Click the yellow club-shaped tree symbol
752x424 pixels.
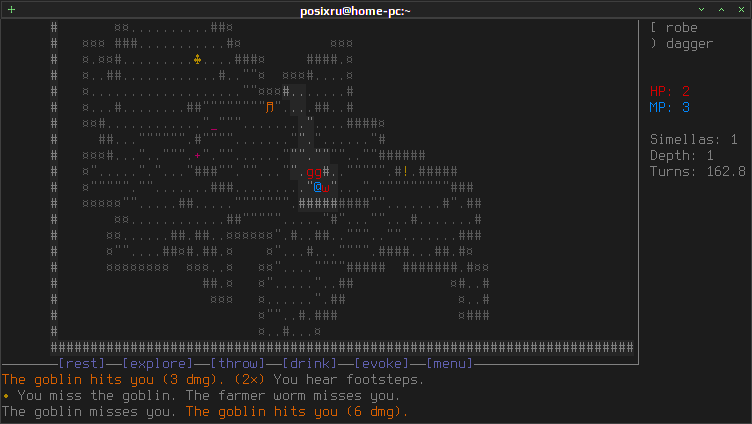point(198,59)
